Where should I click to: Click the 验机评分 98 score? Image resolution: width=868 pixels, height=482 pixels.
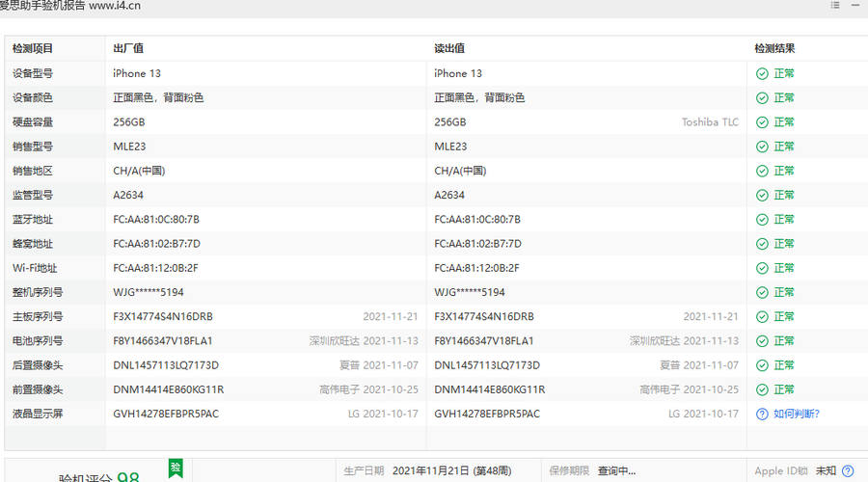click(x=99, y=476)
